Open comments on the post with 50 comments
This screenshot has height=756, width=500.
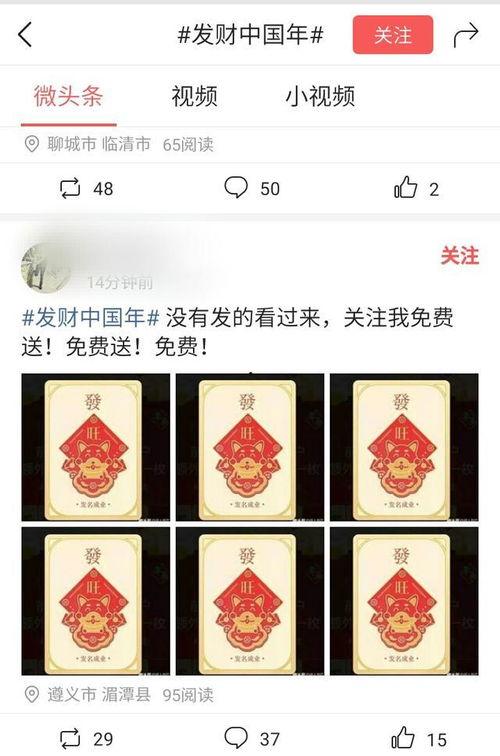[x=236, y=188]
